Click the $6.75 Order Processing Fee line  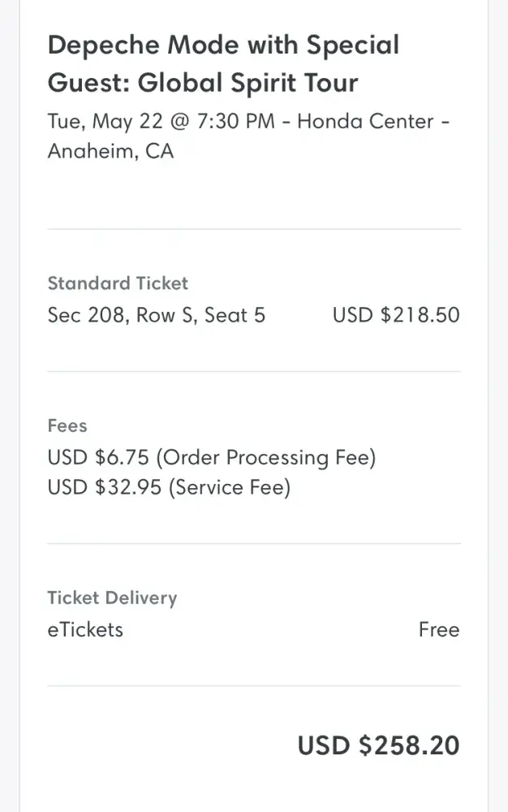click(x=212, y=458)
